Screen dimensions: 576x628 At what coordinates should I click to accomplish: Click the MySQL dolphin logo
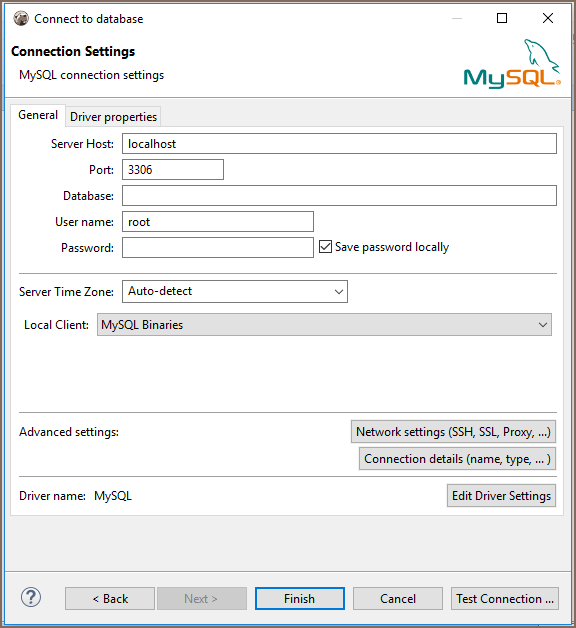click(512, 63)
